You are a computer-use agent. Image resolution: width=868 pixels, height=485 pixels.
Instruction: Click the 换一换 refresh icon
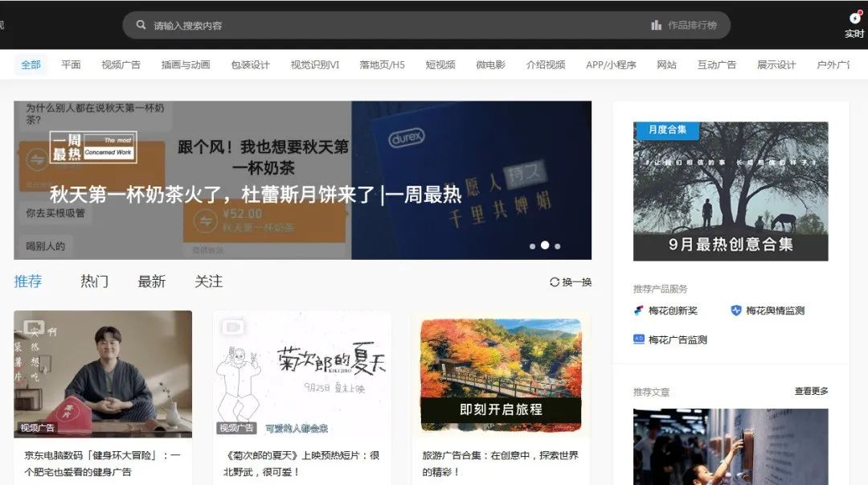[554, 282]
